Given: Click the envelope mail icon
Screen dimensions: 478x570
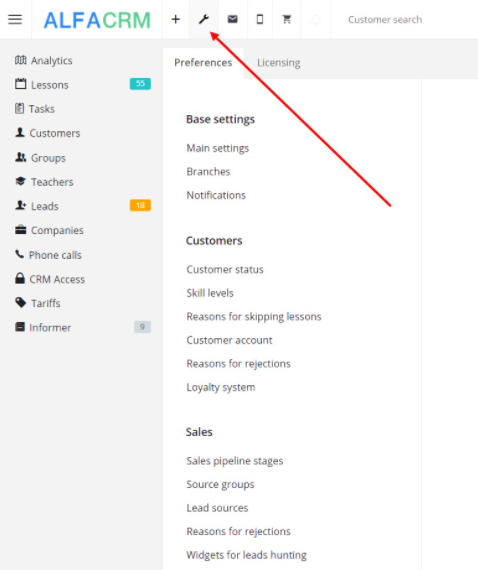Looking at the screenshot, I should [233, 19].
